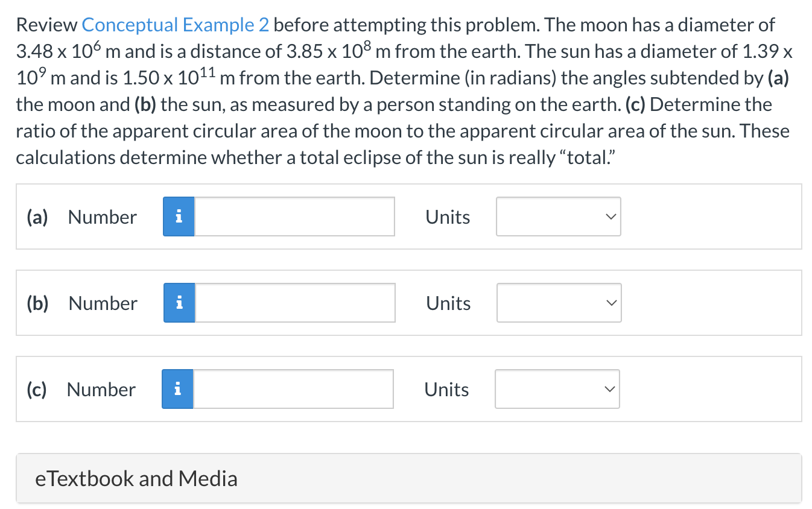Open the Units dropdown for part (a)
The width and height of the screenshot is (812, 509).
tap(558, 217)
